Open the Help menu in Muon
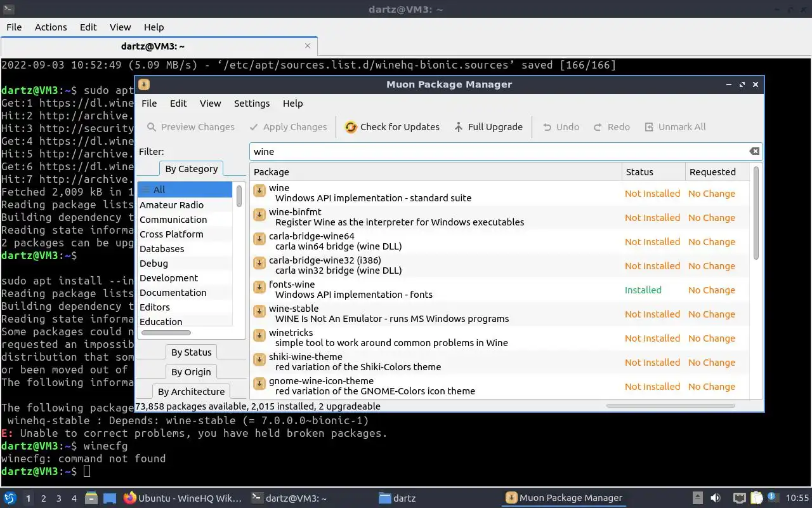Image resolution: width=812 pixels, height=508 pixels. (x=292, y=104)
